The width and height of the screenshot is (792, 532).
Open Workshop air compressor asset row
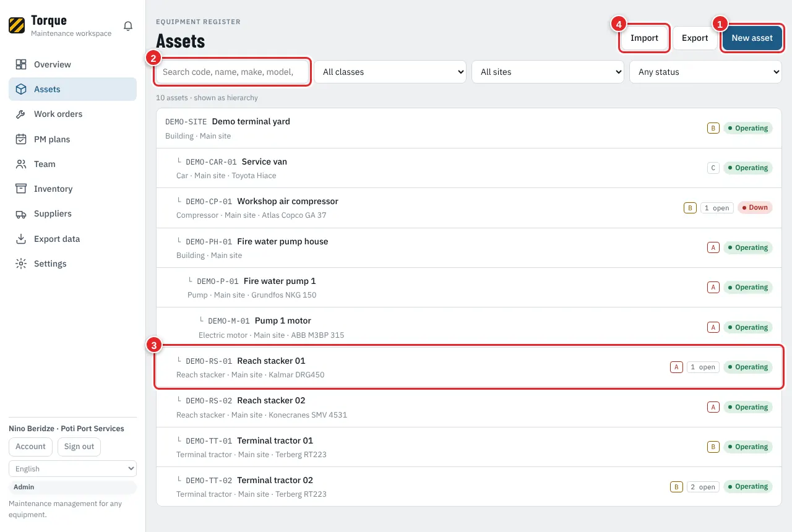pos(469,208)
